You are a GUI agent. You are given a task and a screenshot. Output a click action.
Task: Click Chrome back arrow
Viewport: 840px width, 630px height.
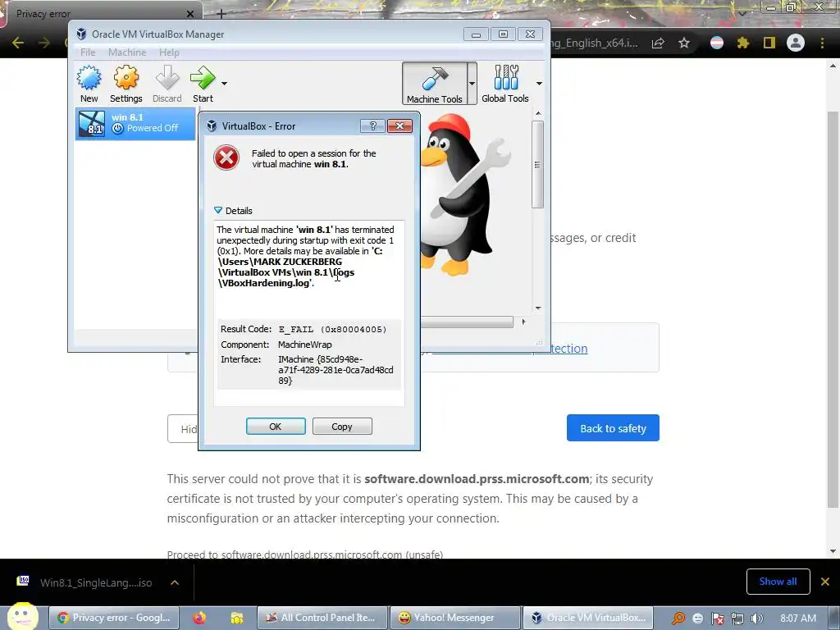(x=18, y=43)
